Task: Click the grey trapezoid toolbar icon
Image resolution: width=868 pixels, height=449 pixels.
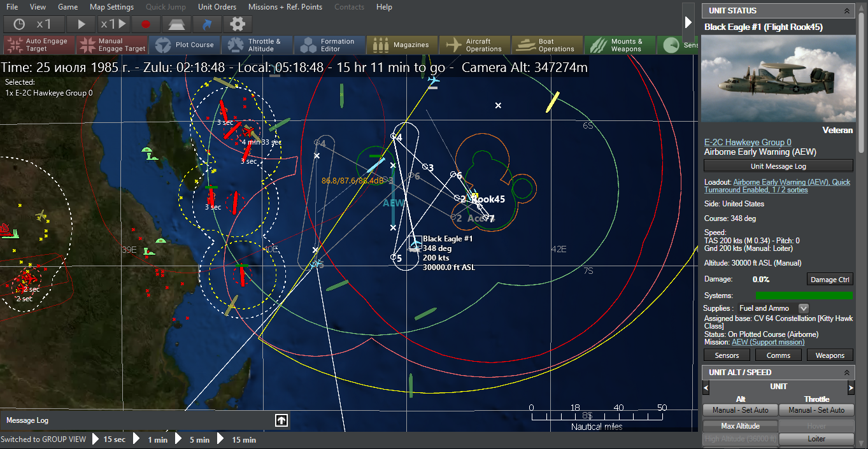Action: click(176, 24)
